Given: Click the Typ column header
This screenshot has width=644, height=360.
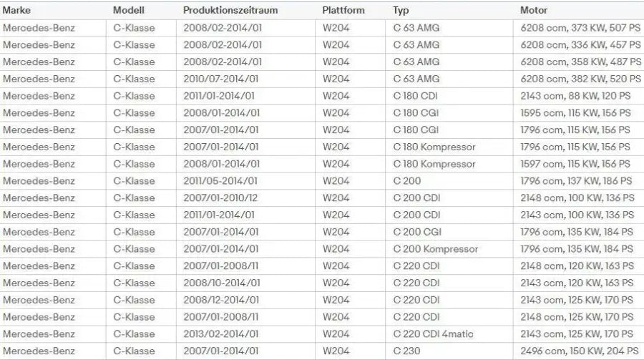Looking at the screenshot, I should point(401,11).
